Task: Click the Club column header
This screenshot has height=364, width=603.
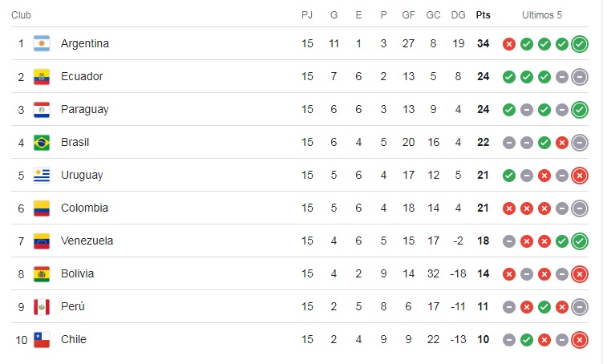Action: 21,15
